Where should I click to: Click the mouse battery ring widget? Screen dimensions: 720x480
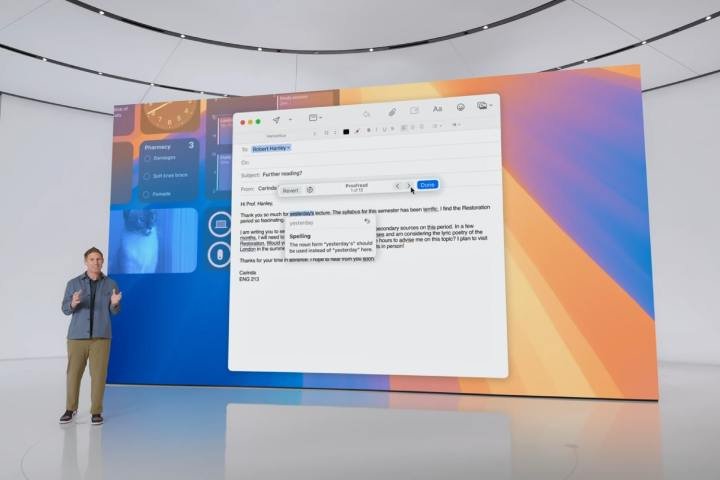pos(220,254)
